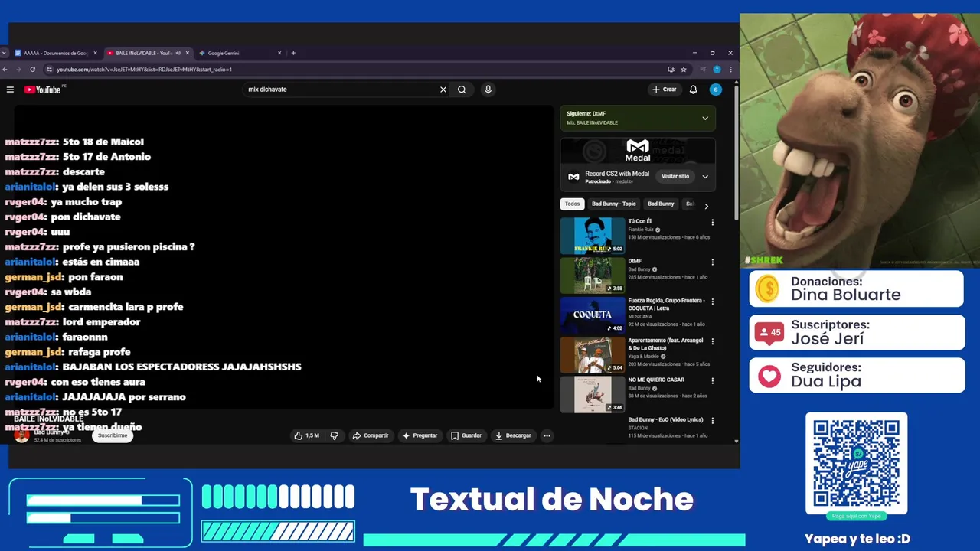Viewport: 980px width, 551px height.
Task: Click the Preguntar button
Action: [x=420, y=435]
